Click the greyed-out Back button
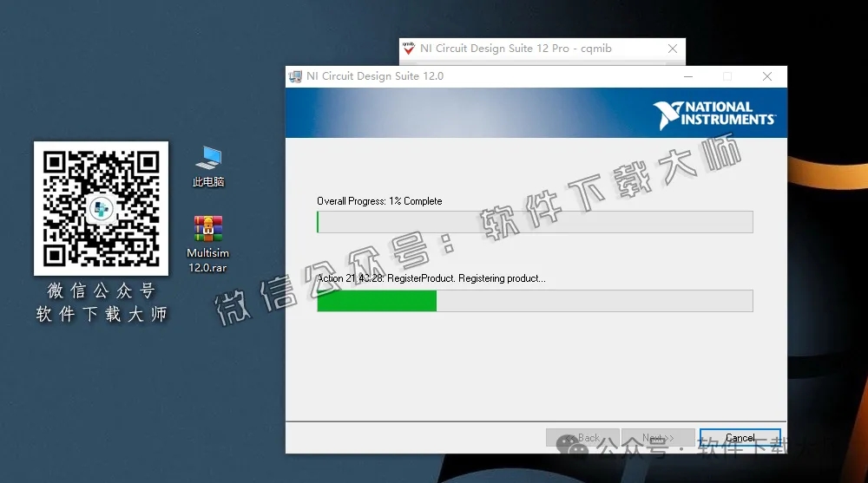 coord(582,438)
